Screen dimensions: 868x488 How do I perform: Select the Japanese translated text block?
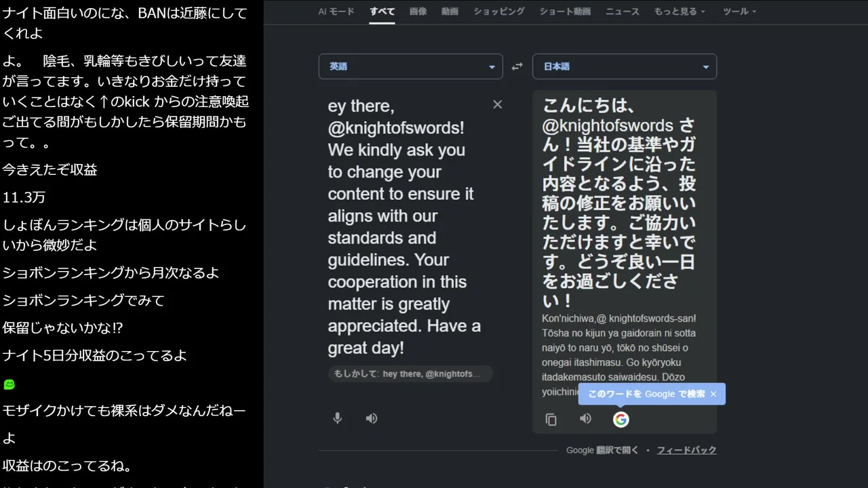(619, 203)
